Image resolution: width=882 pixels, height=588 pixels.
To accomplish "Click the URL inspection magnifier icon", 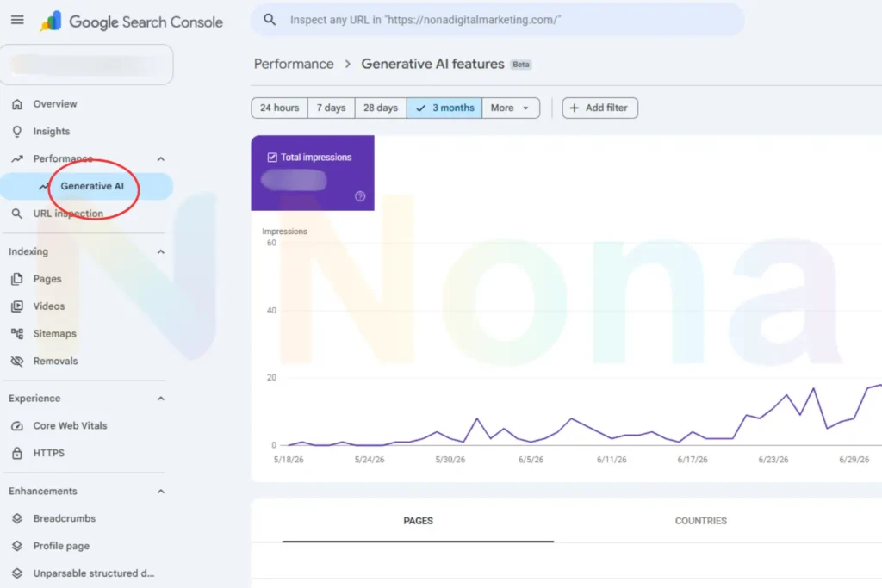I will (x=17, y=214).
